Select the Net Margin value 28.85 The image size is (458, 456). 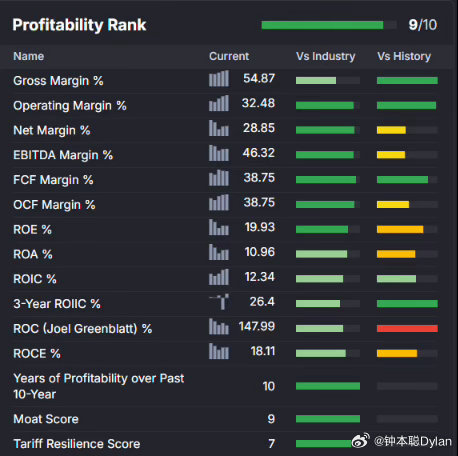(x=259, y=128)
